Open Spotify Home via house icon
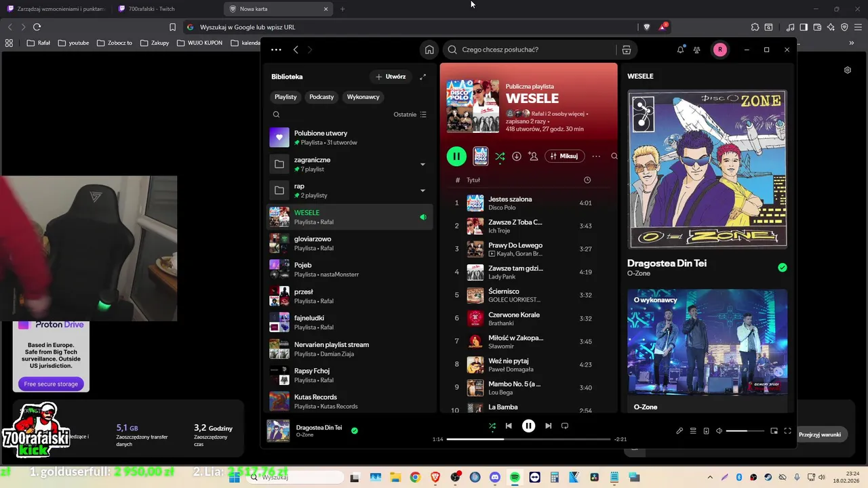 tap(429, 49)
